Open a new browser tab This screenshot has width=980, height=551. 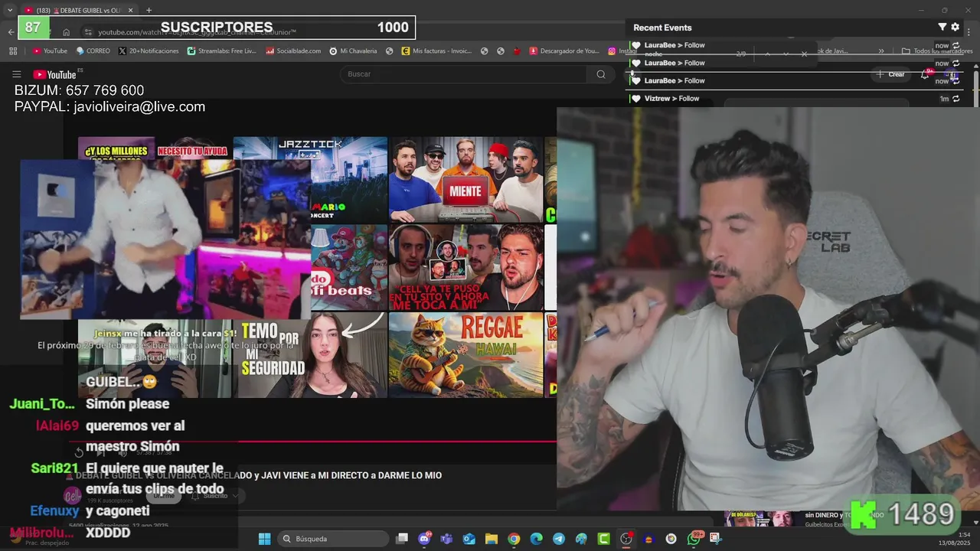click(x=149, y=10)
